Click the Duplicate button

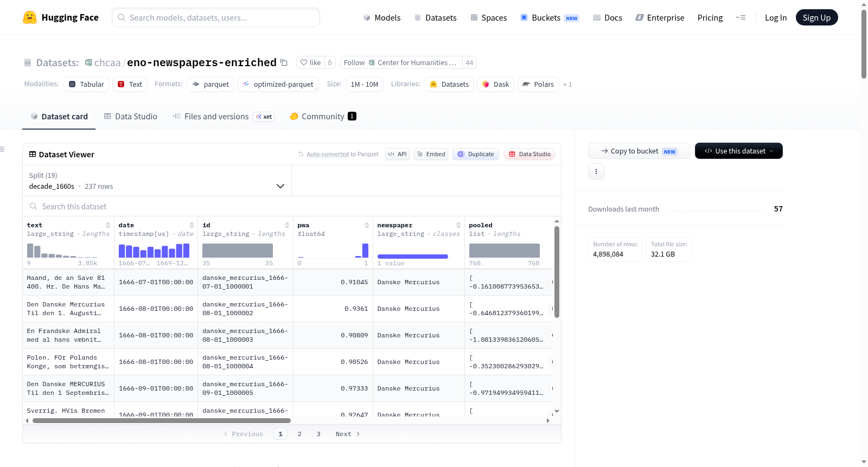coord(476,154)
